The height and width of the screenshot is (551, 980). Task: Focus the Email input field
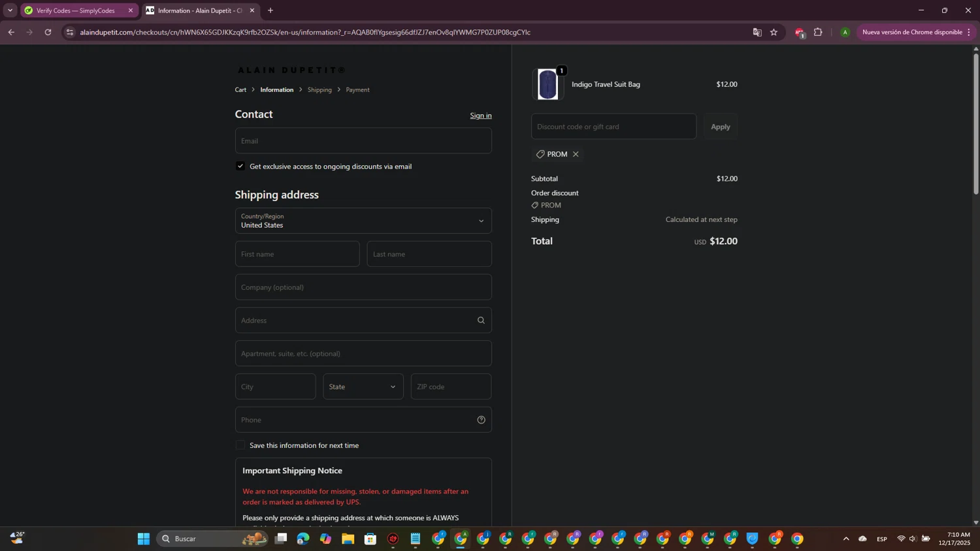click(x=363, y=141)
